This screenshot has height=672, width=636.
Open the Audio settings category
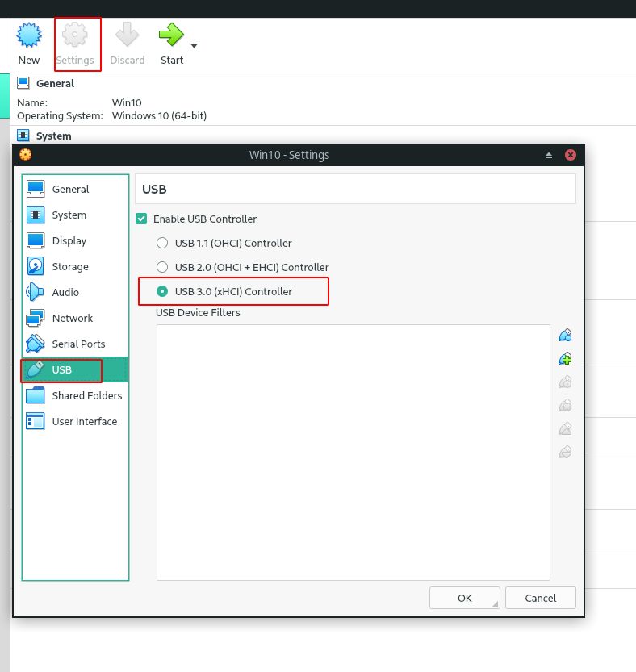pos(76,292)
